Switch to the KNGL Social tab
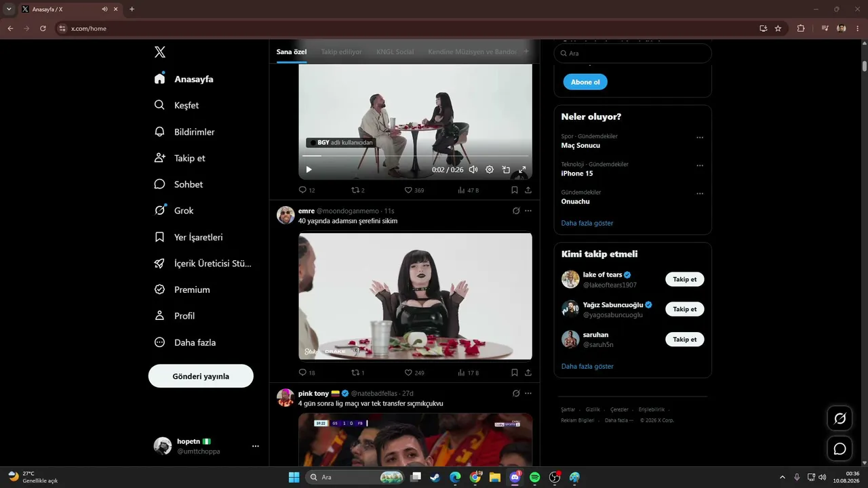This screenshot has width=868, height=488. point(395,52)
